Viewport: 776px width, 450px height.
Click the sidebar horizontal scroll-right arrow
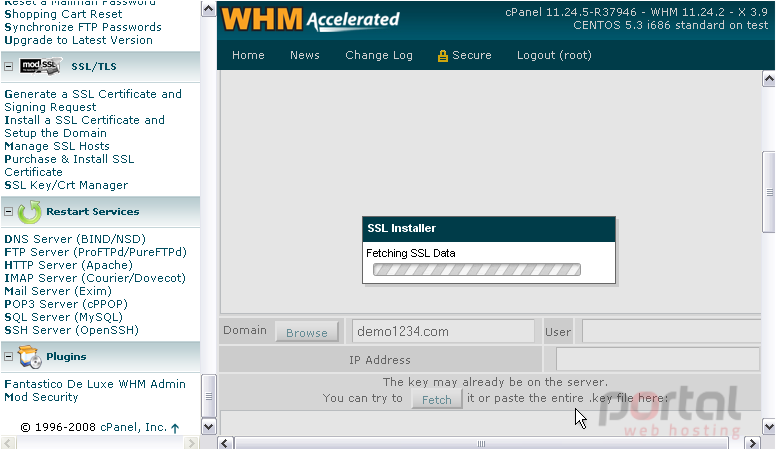click(191, 443)
